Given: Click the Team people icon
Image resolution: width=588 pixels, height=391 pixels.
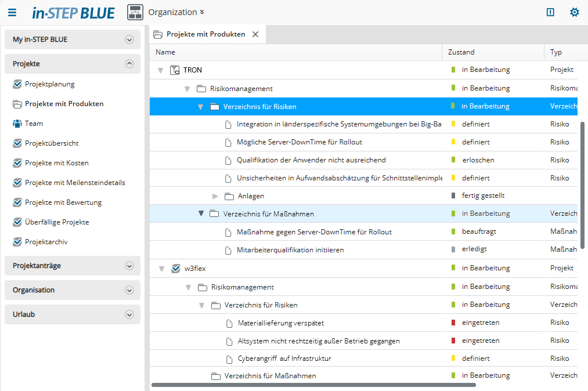Looking at the screenshot, I should [17, 124].
